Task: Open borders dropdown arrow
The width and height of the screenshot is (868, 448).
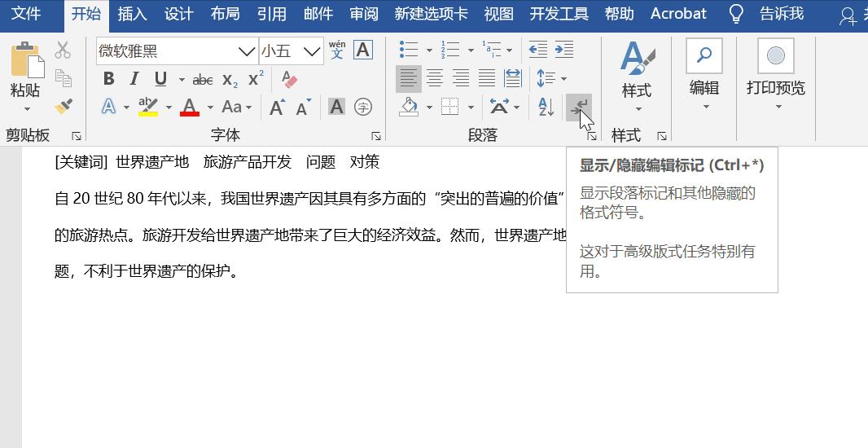Action: click(471, 108)
